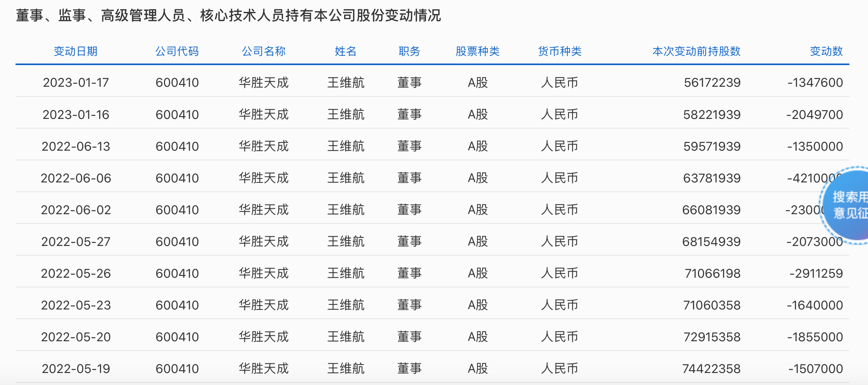Image resolution: width=868 pixels, height=385 pixels.
Task: Click the date 2023-01-16
Action: pyautogui.click(x=76, y=115)
